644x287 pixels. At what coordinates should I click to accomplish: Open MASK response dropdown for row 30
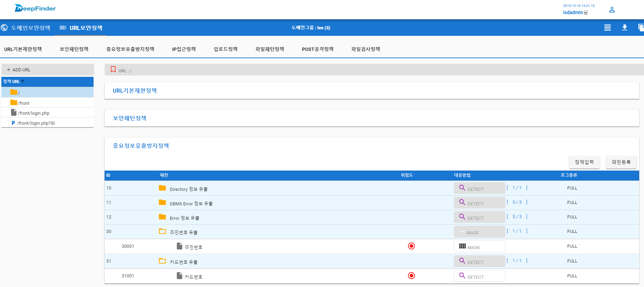click(480, 232)
